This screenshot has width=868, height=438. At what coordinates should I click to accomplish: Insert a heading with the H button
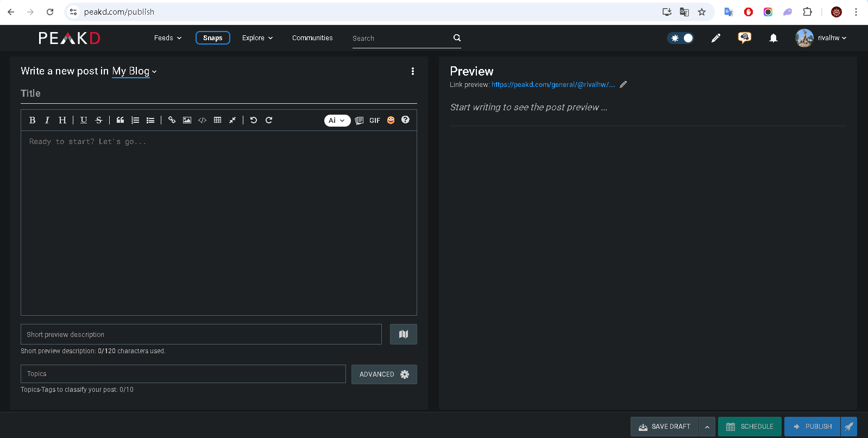[x=62, y=120]
